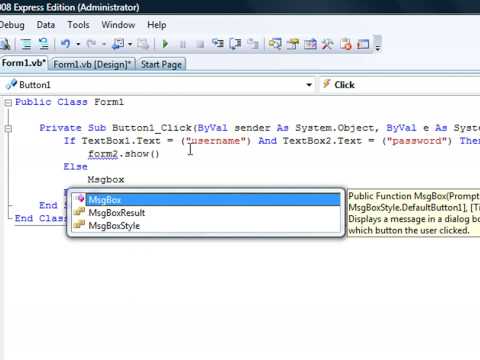
Task: Click the Break All pause icon
Action: [x=183, y=44]
